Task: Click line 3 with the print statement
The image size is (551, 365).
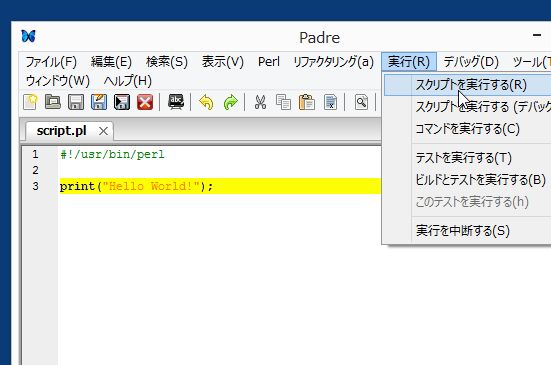Action: tap(220, 186)
